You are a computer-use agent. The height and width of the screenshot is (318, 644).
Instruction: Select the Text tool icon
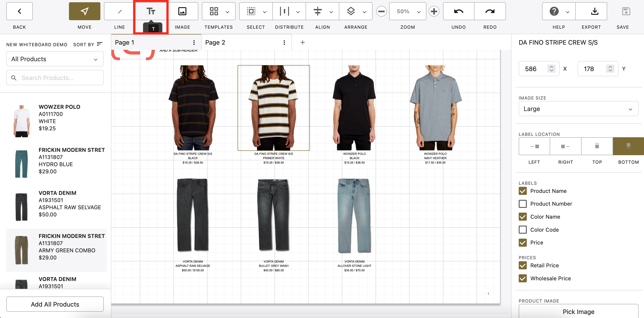(x=151, y=11)
